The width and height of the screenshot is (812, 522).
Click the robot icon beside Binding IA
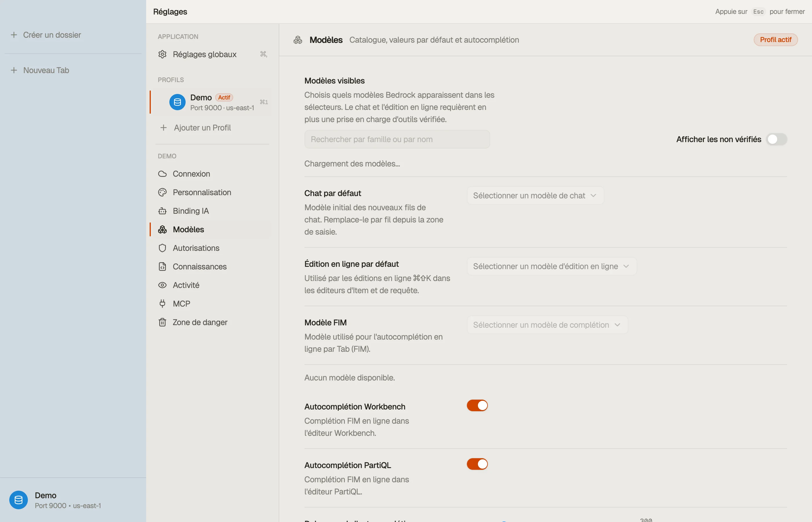162,211
